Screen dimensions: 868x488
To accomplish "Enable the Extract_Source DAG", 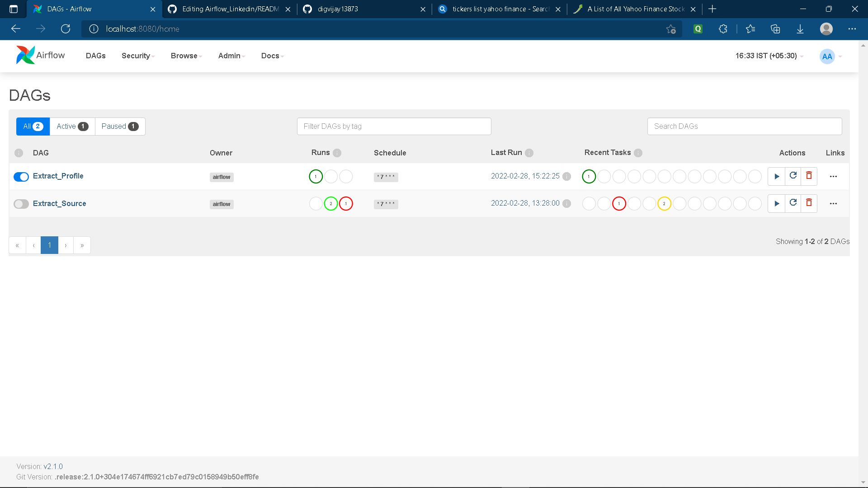I will click(21, 204).
